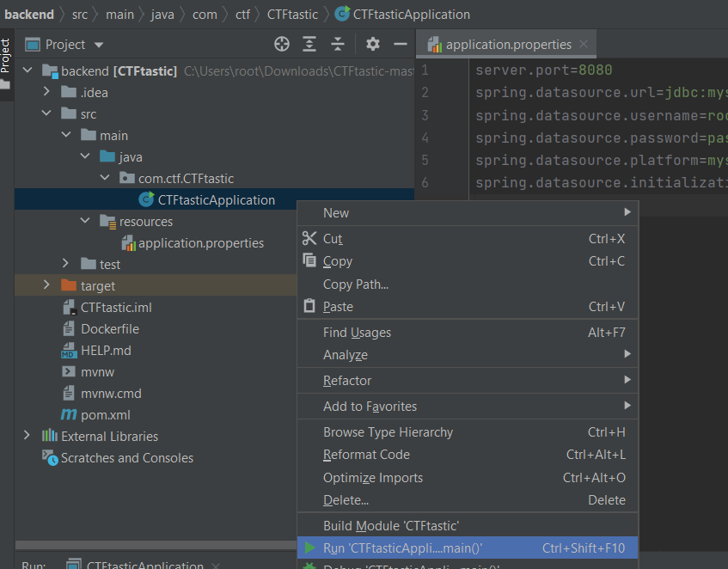Open the New submenu in context menu

click(468, 213)
